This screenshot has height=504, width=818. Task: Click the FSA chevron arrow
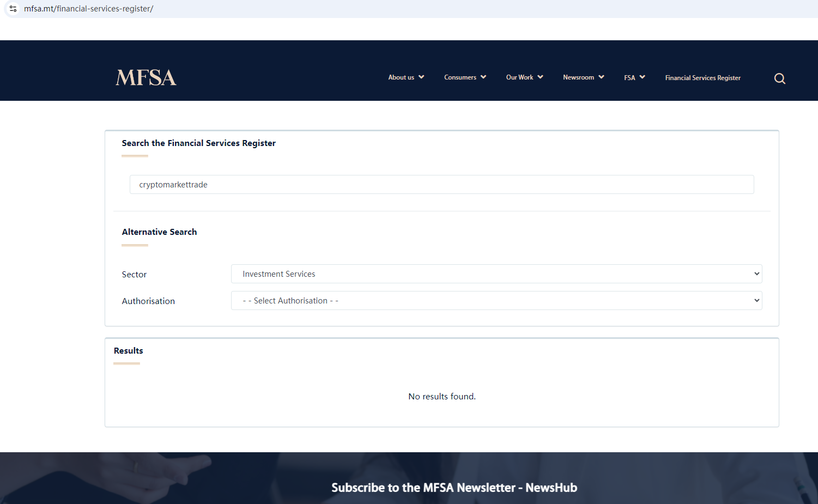tap(643, 77)
